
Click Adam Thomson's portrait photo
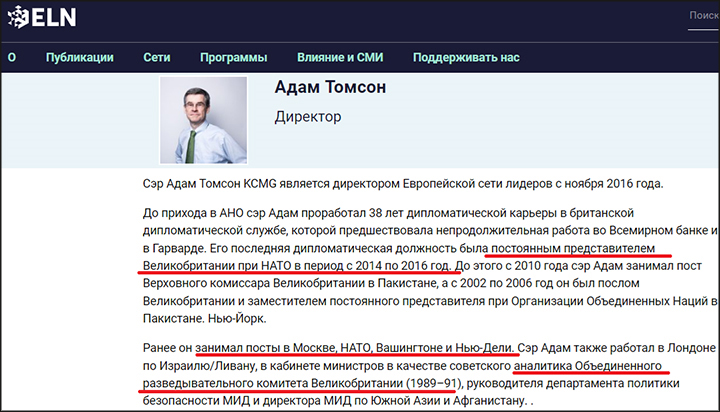203,120
